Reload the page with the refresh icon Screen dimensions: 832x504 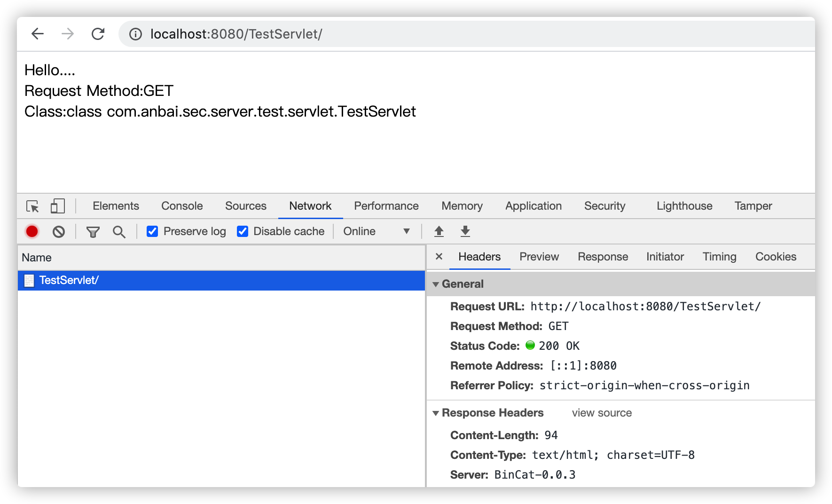98,34
